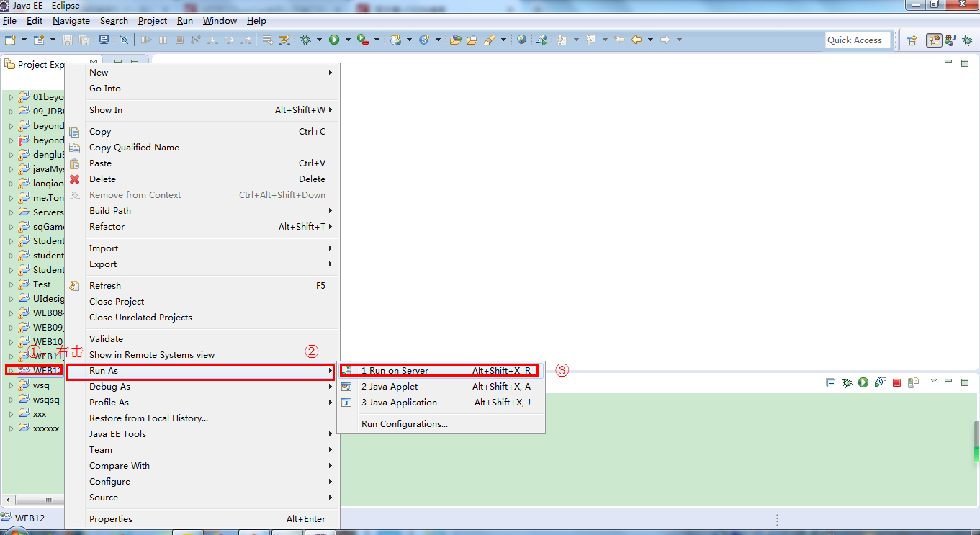Click the Resume debug icon

(146, 40)
